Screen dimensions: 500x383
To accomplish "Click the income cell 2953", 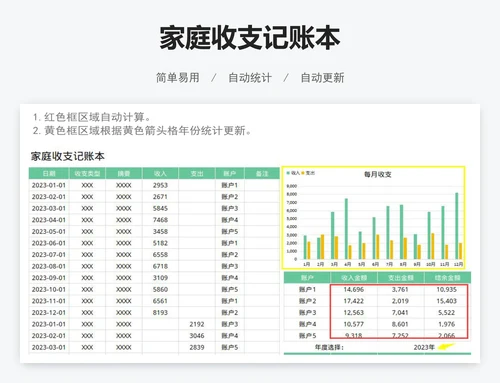I will (160, 185).
